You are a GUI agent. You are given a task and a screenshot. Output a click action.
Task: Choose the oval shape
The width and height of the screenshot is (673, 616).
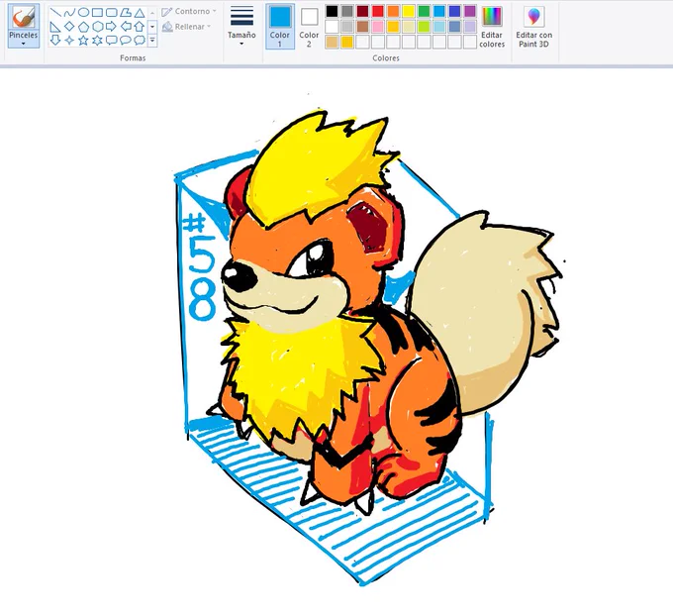click(83, 13)
